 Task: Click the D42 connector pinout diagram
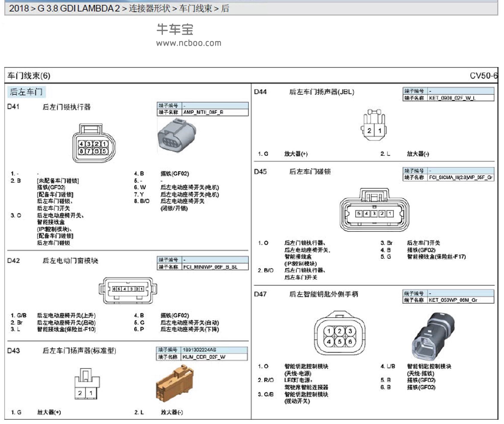[x=128, y=290]
